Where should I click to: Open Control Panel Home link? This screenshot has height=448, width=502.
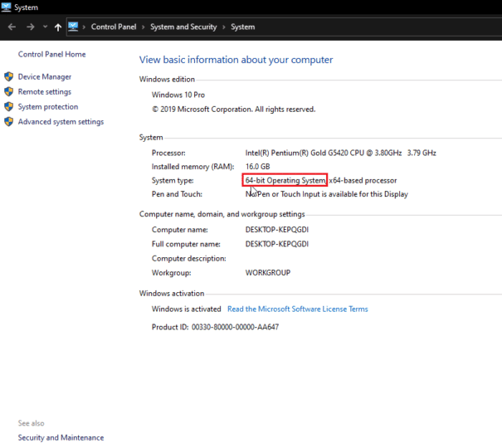pos(52,55)
